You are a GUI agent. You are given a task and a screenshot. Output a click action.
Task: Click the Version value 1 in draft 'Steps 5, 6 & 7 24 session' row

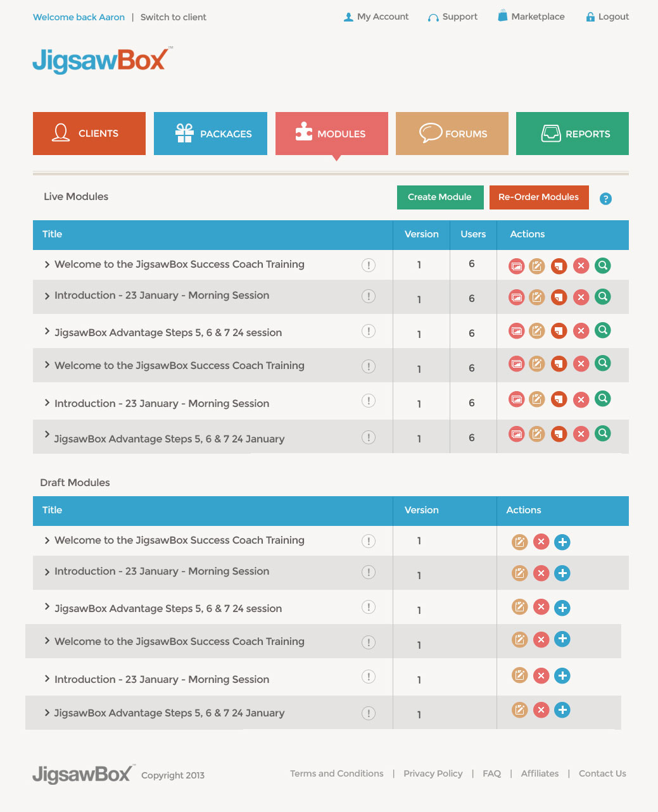pyautogui.click(x=419, y=611)
